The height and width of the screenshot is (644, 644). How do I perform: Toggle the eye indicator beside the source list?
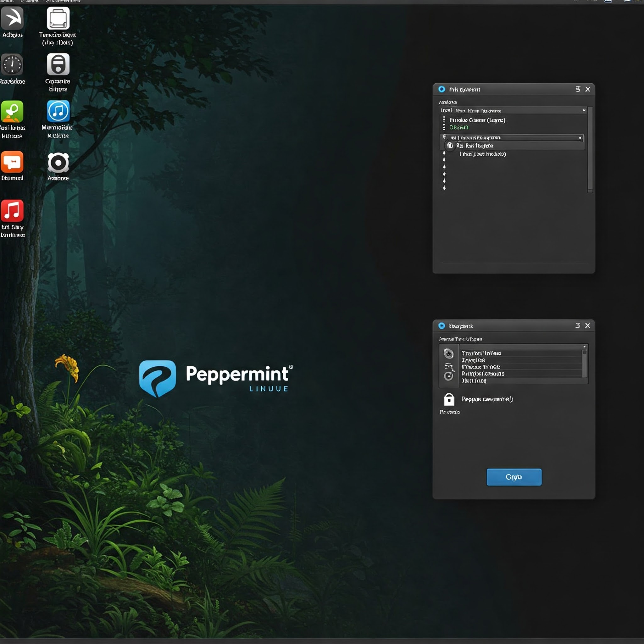click(444, 137)
